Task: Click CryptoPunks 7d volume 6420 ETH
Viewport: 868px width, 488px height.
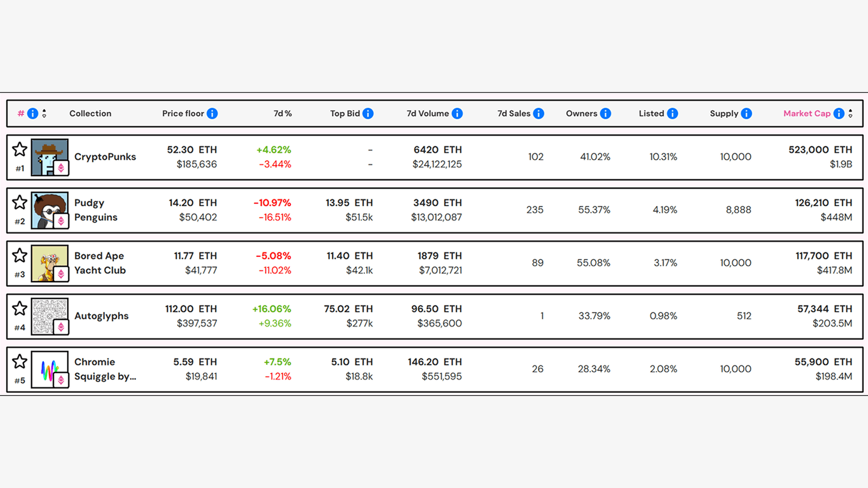Action: click(438, 149)
